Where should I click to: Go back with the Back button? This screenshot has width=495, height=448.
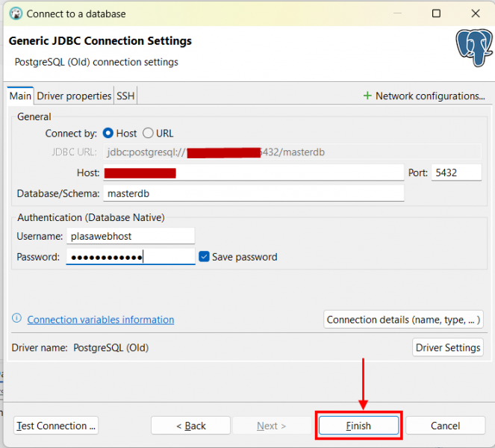[x=190, y=426]
